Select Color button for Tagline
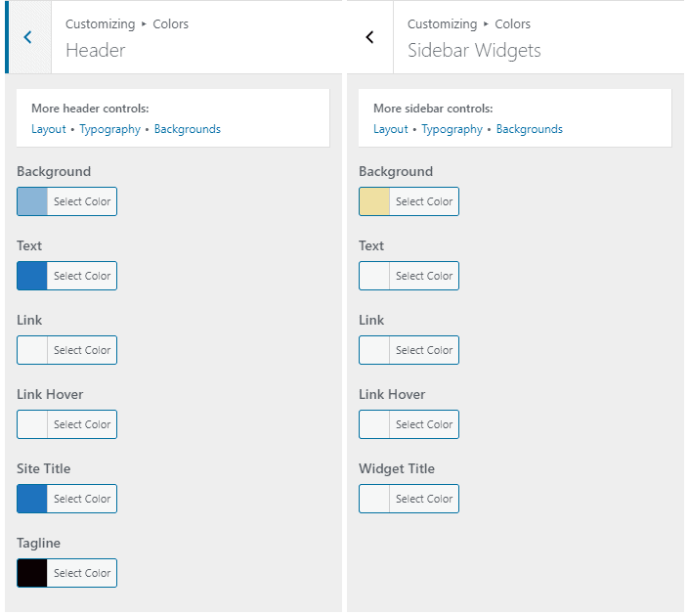Screen dimensions: 689x616 82,573
